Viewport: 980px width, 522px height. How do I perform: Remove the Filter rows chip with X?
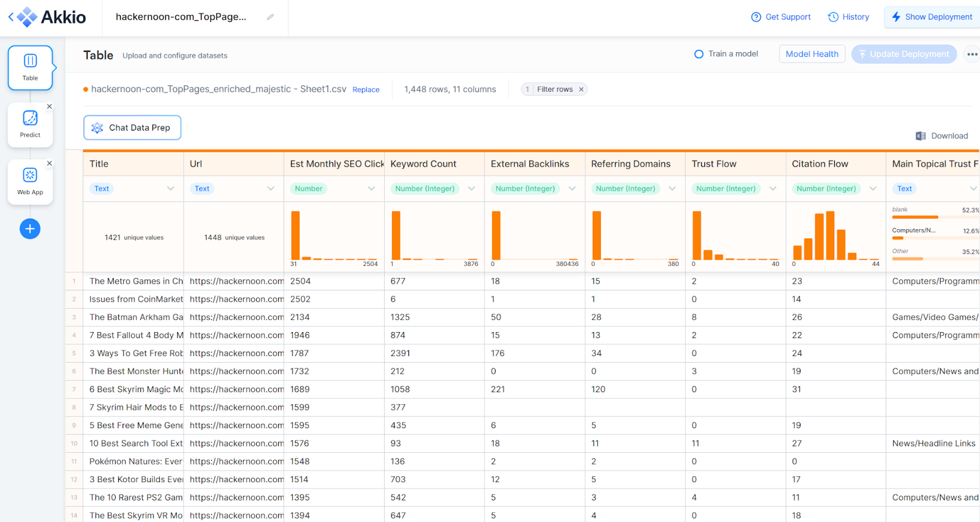(581, 89)
